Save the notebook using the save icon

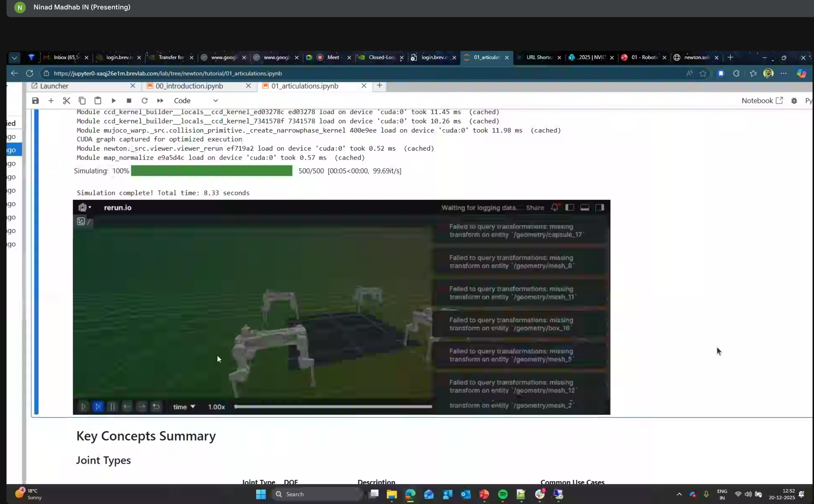35,100
